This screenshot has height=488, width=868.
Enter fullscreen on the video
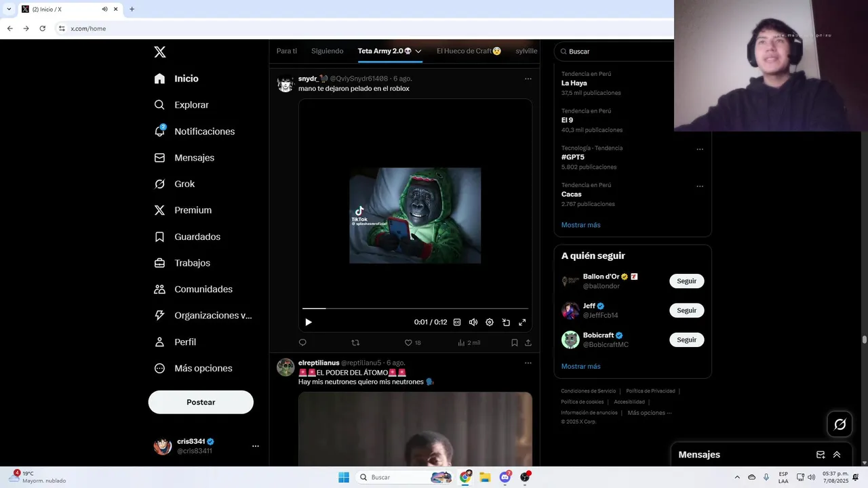click(522, 323)
